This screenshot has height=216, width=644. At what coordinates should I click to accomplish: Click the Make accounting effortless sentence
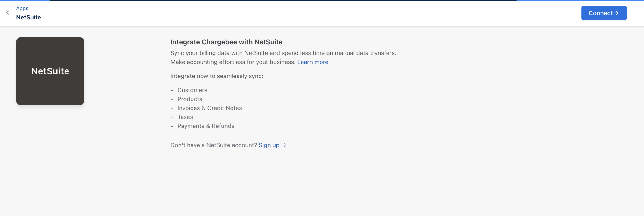tap(233, 62)
